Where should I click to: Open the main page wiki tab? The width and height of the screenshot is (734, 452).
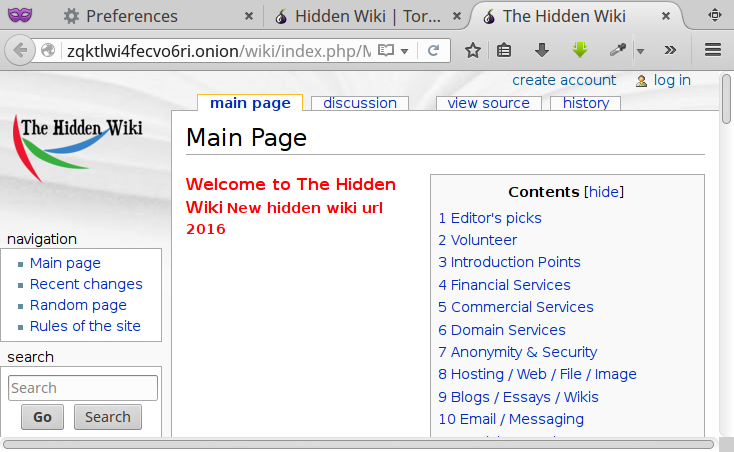tap(250, 103)
